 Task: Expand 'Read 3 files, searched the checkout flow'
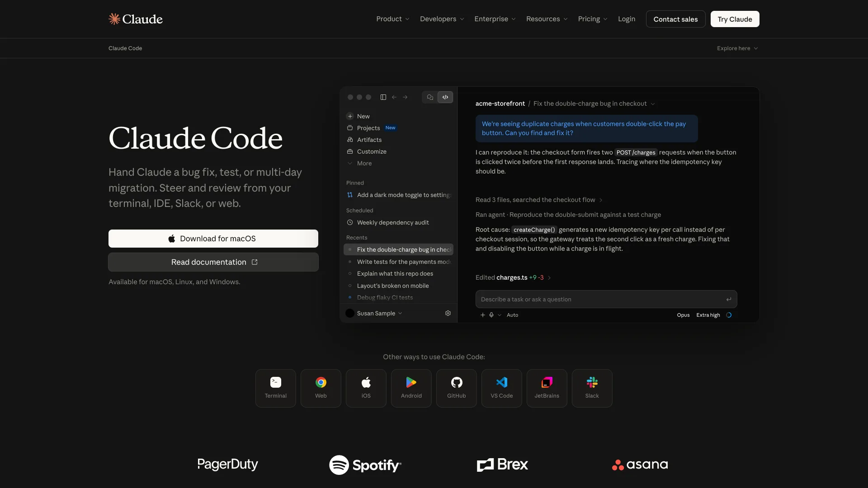point(539,200)
